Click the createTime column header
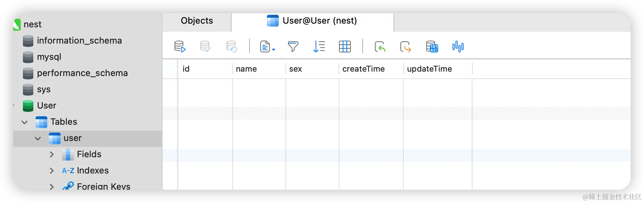This screenshot has height=203, width=644. point(363,69)
